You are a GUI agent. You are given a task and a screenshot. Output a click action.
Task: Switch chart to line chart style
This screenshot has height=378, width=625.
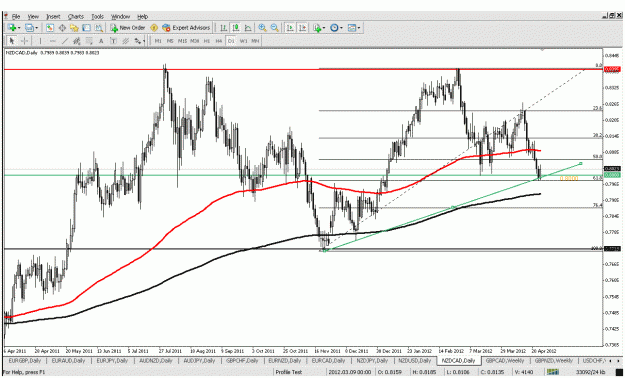click(248, 28)
